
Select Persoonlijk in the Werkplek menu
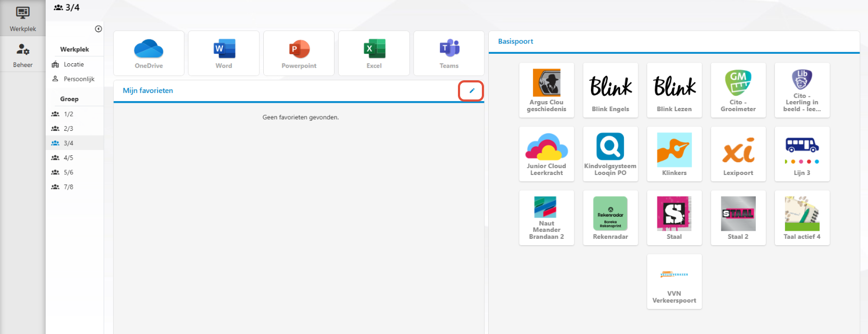coord(75,79)
